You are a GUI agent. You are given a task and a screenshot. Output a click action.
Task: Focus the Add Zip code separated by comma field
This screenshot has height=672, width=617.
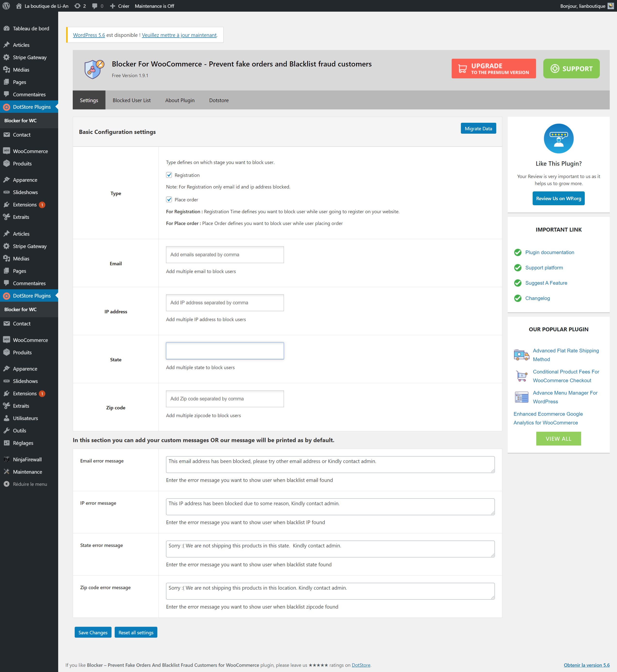[225, 399]
